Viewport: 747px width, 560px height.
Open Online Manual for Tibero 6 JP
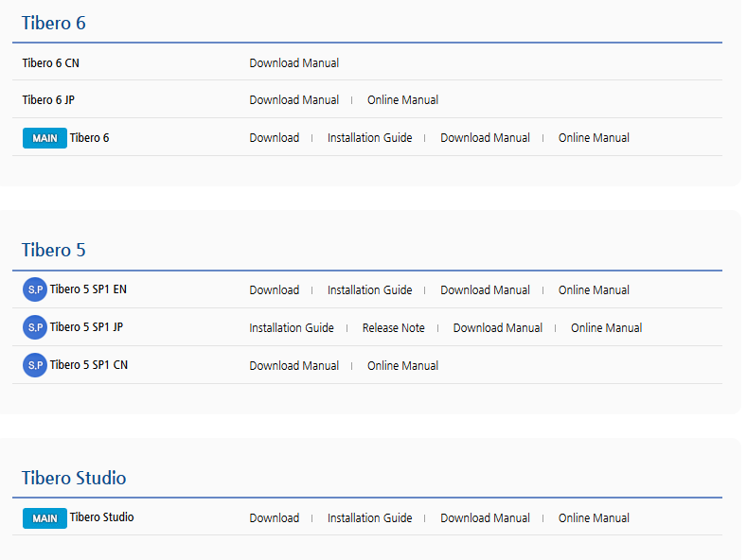pos(402,100)
